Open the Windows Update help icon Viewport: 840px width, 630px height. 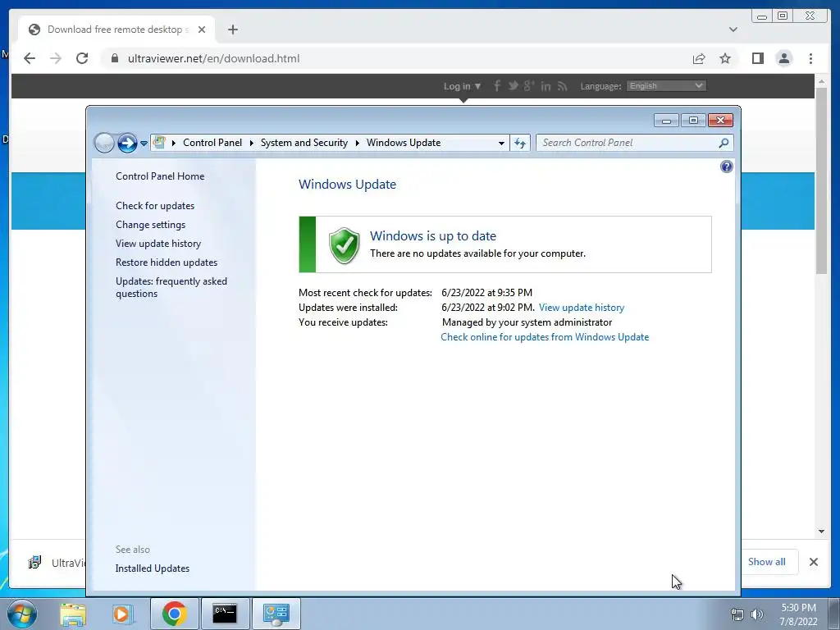point(727,167)
